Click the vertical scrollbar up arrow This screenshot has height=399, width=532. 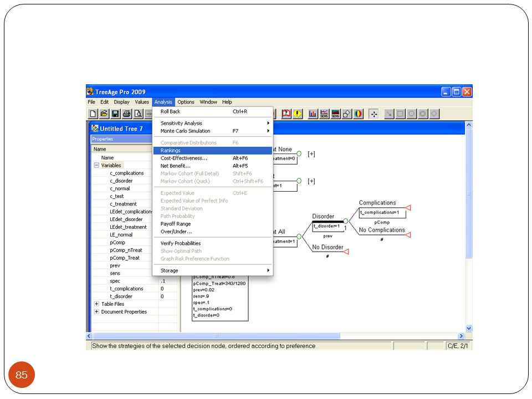(x=469, y=125)
